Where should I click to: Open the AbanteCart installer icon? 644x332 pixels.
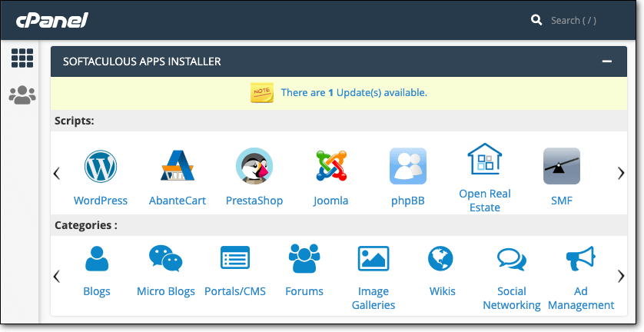178,165
